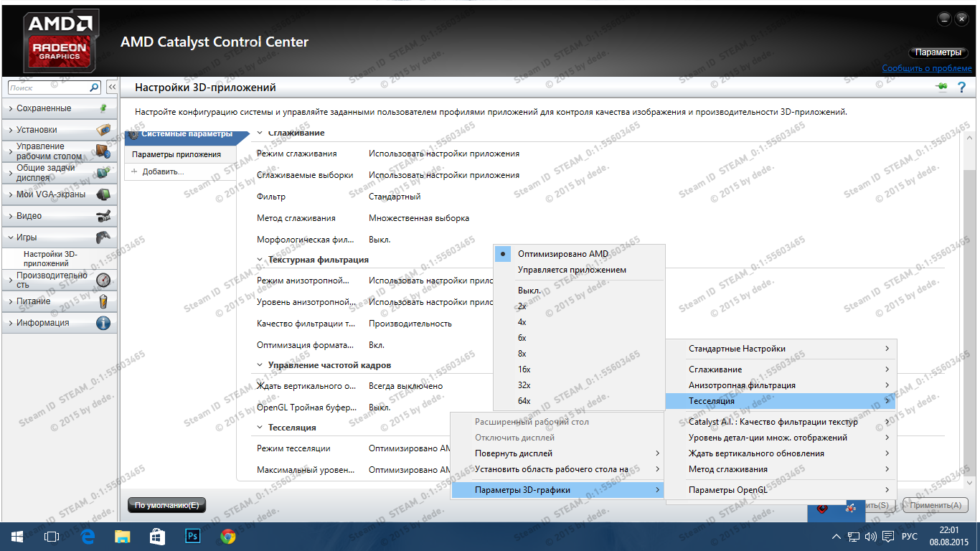Set tessellation level to 8x
This screenshot has height=551, width=980.
[x=580, y=354]
